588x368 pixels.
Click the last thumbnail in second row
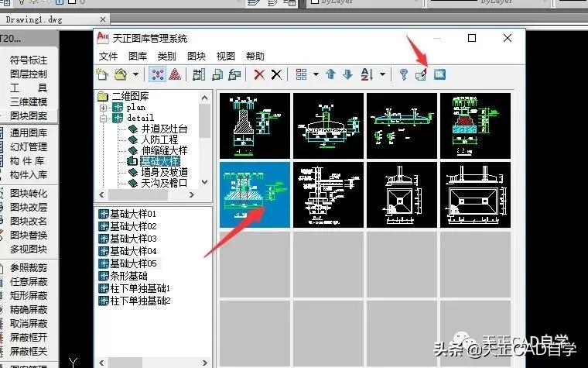click(x=475, y=194)
